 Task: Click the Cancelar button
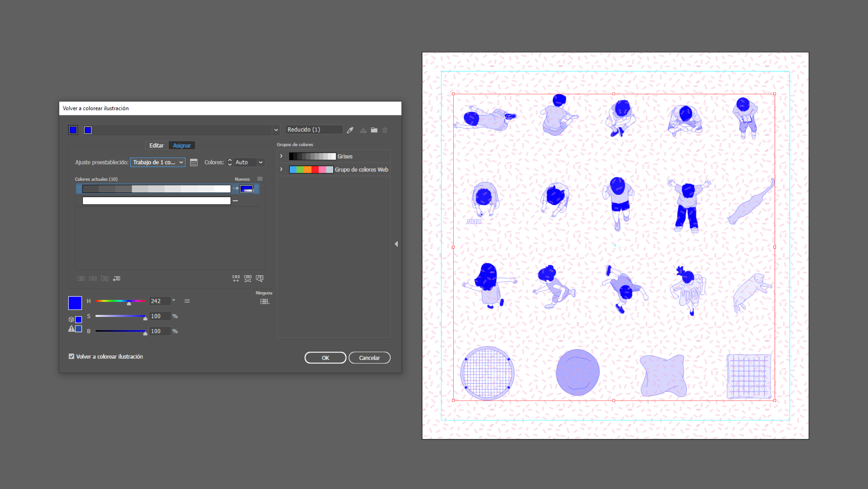[x=369, y=357]
